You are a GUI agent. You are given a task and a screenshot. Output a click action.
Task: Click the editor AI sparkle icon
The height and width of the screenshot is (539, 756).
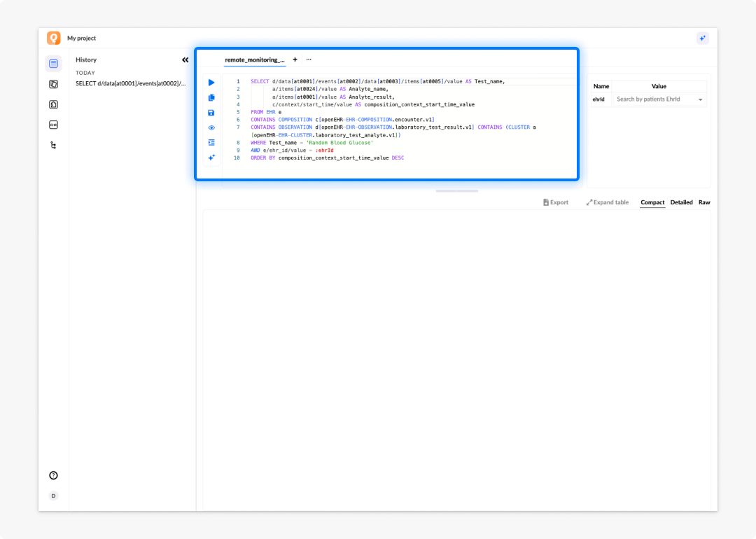(x=211, y=157)
